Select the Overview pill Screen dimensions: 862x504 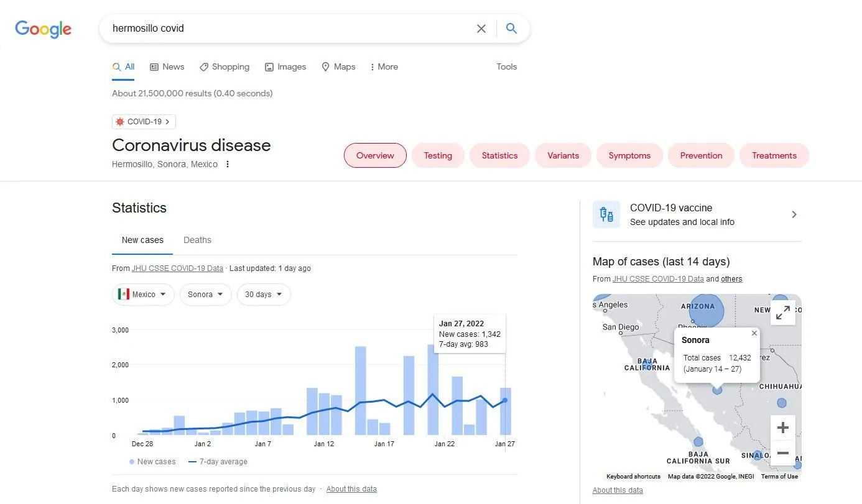click(375, 155)
